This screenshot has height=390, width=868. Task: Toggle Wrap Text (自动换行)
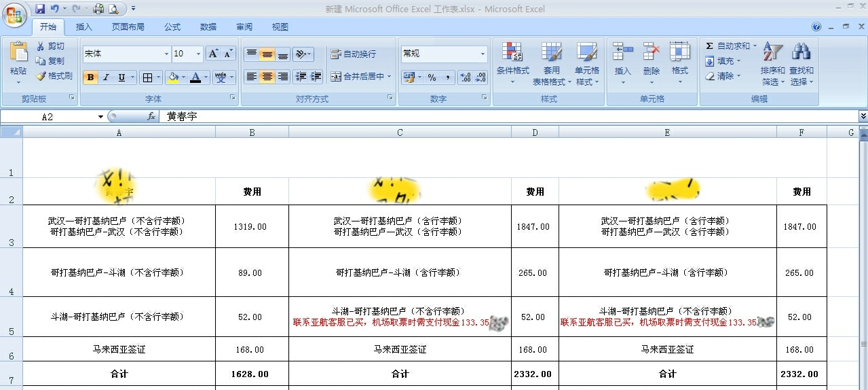click(x=353, y=54)
